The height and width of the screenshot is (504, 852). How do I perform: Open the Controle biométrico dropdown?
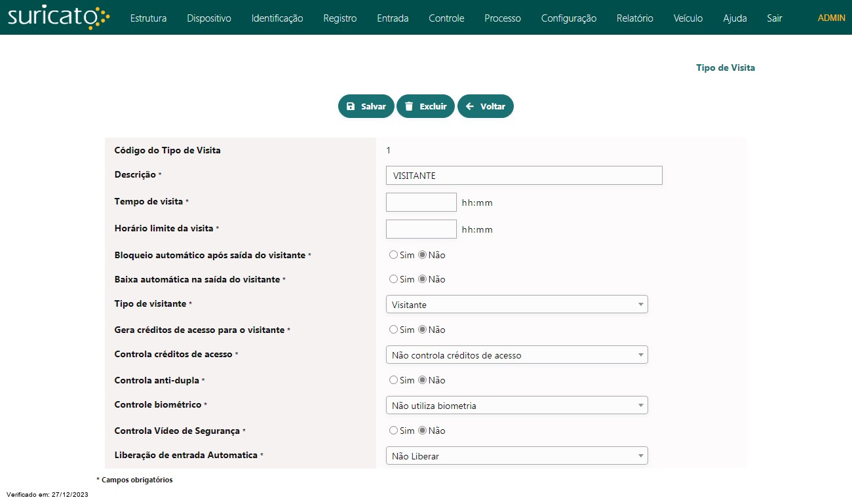(516, 405)
